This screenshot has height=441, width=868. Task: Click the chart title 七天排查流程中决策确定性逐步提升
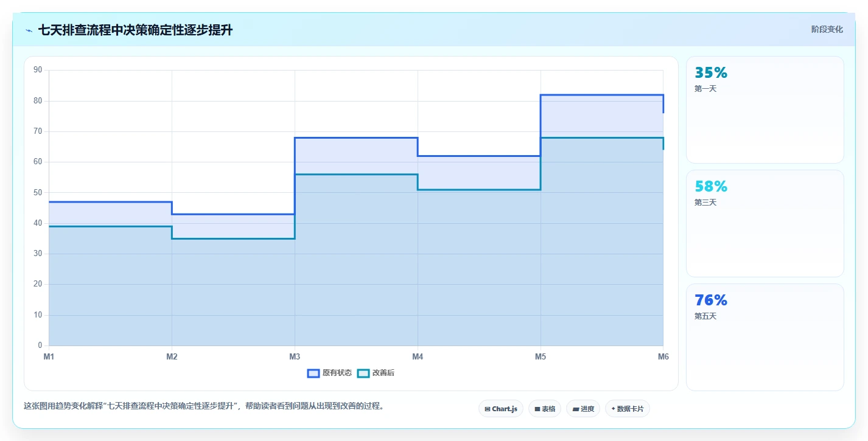135,30
